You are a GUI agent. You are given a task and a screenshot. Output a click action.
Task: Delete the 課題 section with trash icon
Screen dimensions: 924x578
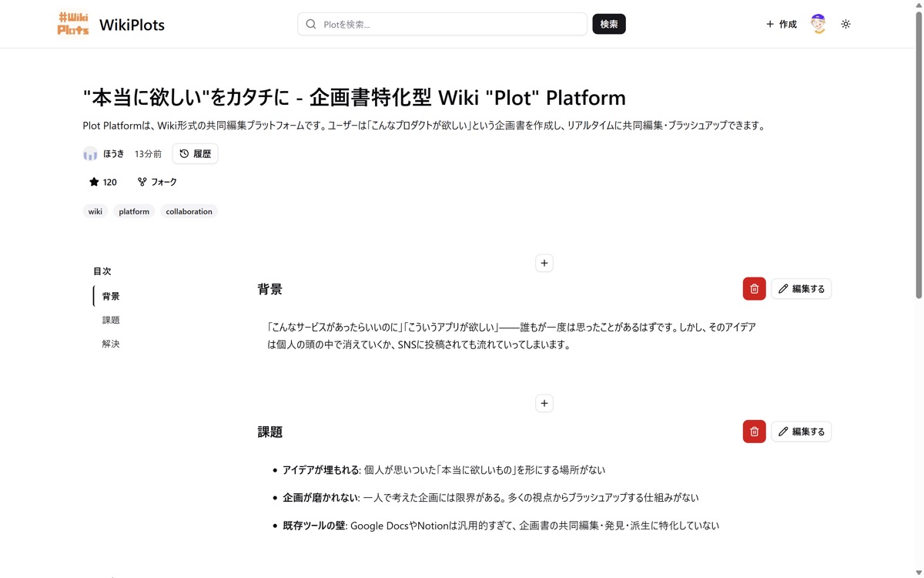(x=755, y=432)
